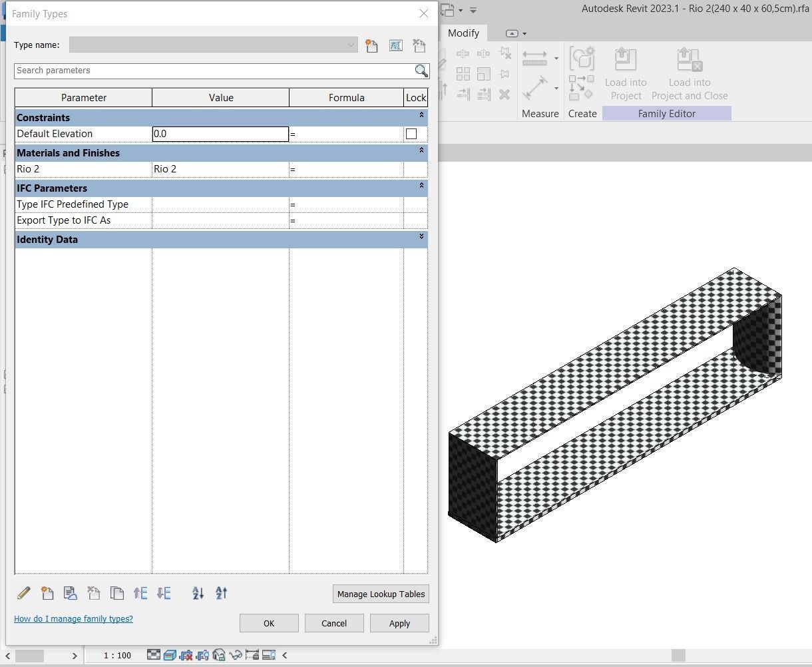Click the Measure Between Two References tool
This screenshot has height=667, width=812.
[x=534, y=58]
